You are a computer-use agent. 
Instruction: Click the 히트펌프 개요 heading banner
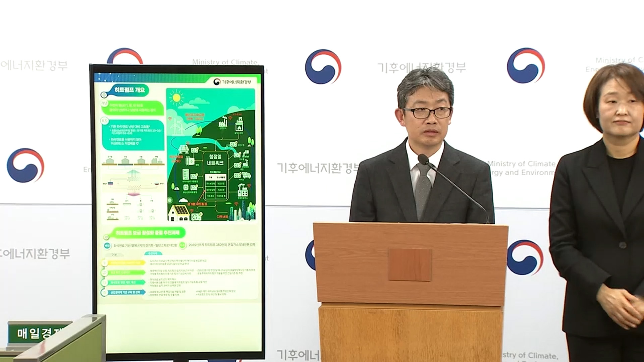click(x=129, y=90)
